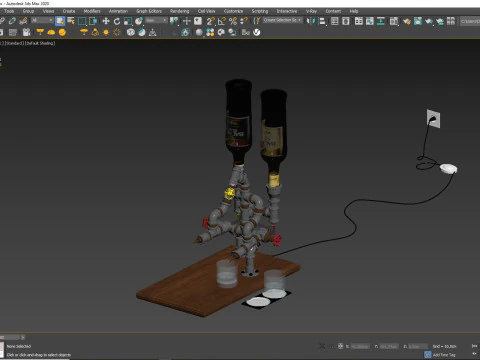Click viewport Standard label

coord(15,43)
